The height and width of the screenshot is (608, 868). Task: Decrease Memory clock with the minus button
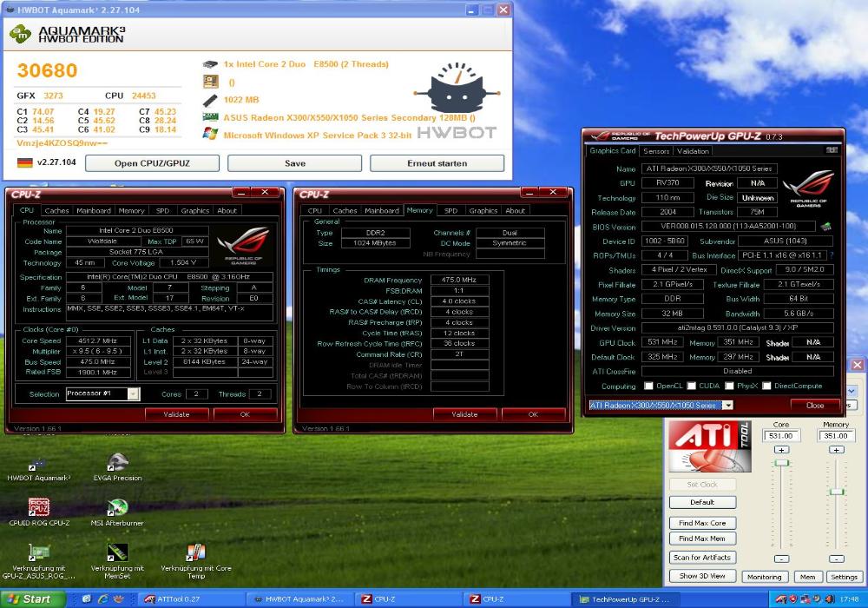837,558
